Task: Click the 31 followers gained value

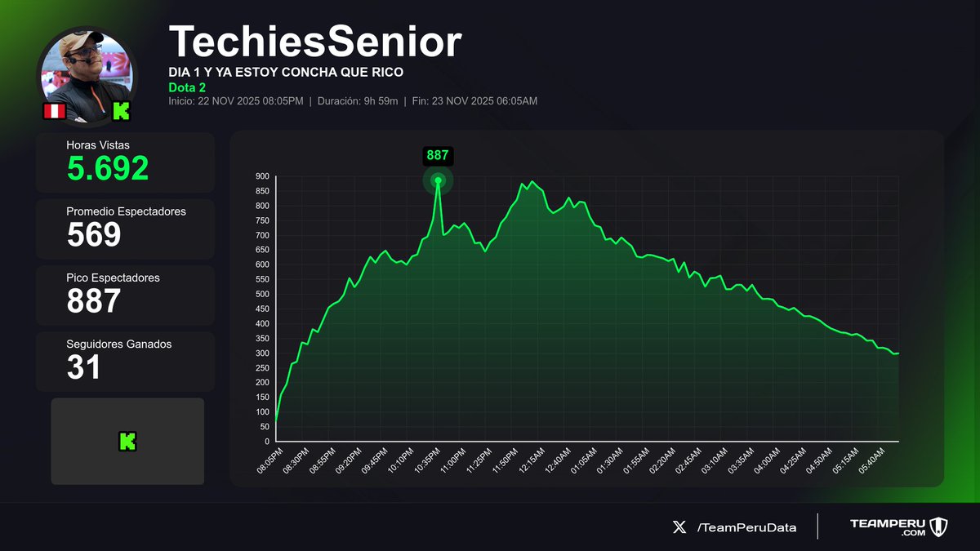Action: [x=83, y=368]
